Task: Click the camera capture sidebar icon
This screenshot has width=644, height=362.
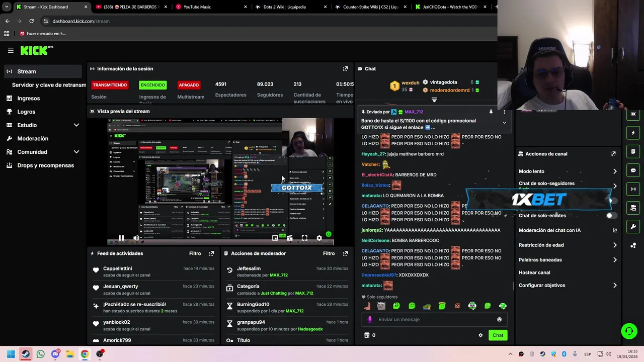Action: [x=633, y=114]
